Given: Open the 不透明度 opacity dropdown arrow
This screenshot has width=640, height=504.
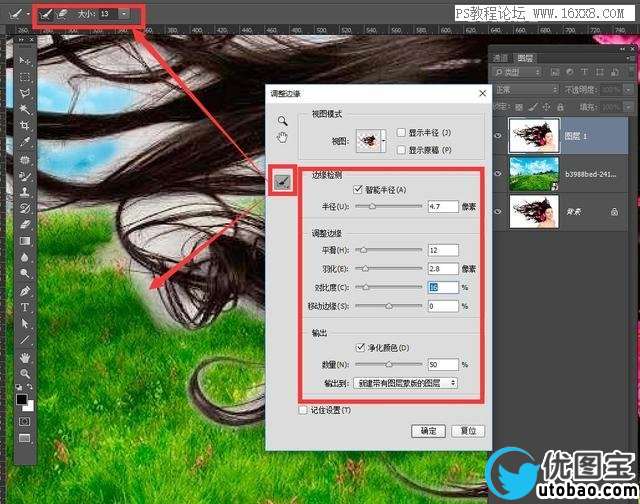Looking at the screenshot, I should [x=629, y=89].
